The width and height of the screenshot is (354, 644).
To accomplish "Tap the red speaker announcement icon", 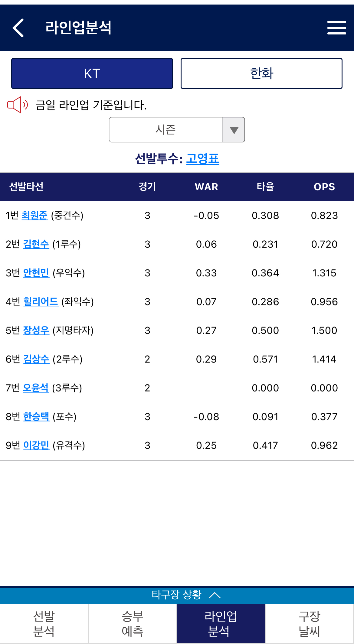I will point(18,105).
